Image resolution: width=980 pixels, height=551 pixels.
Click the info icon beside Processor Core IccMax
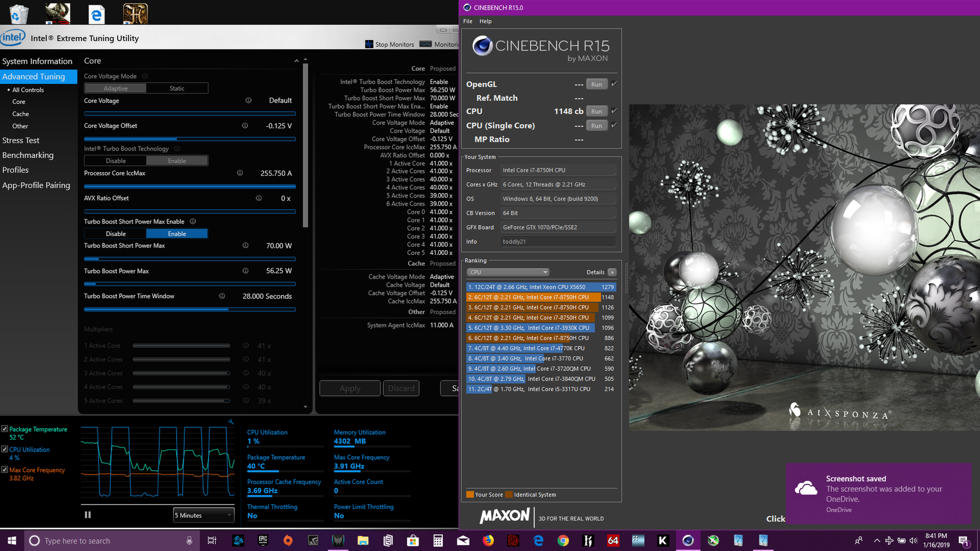240,173
